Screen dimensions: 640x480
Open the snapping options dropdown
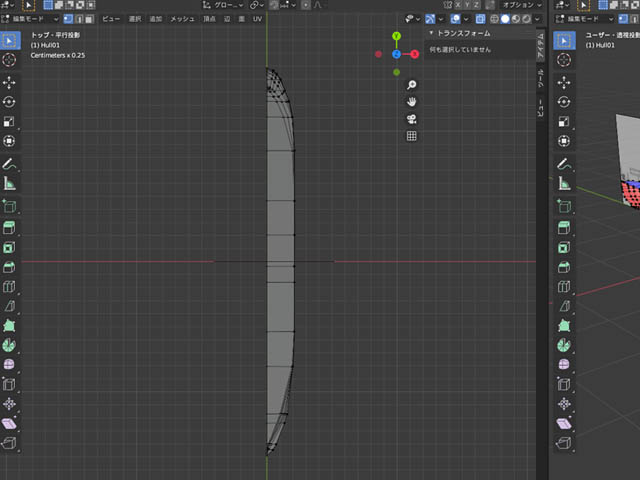click(287, 5)
